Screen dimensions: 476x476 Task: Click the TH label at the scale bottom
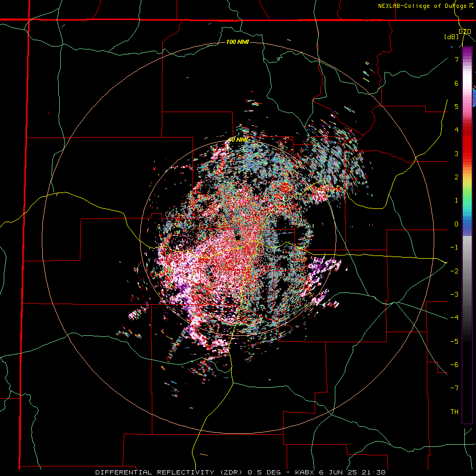click(454, 412)
